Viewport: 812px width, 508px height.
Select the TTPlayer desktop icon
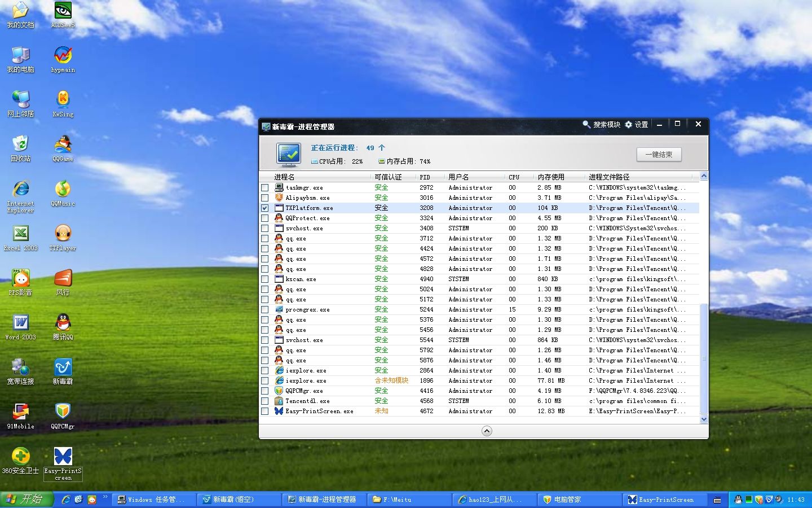[63, 238]
